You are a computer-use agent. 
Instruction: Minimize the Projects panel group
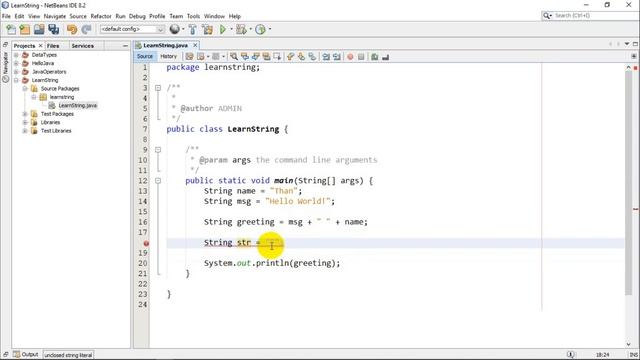(x=125, y=46)
